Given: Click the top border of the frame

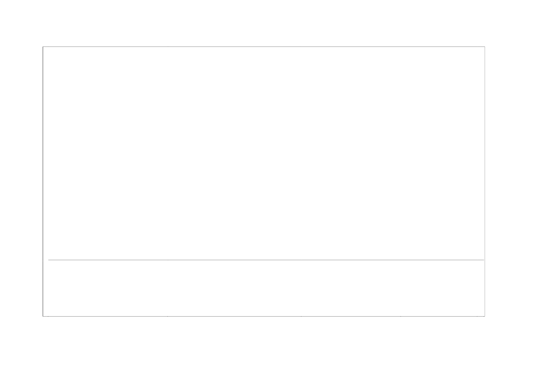Looking at the screenshot, I should tap(264, 46).
